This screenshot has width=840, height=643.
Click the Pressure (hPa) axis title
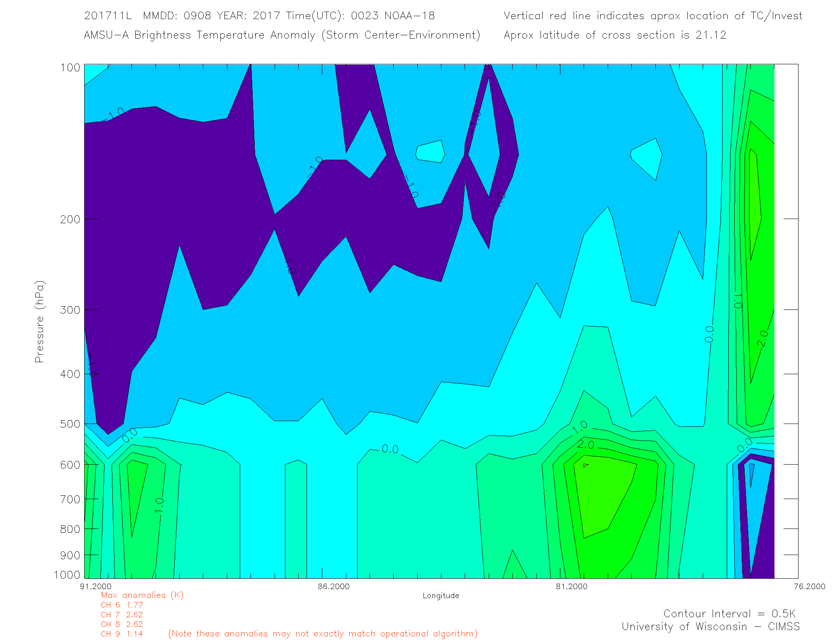click(x=39, y=321)
